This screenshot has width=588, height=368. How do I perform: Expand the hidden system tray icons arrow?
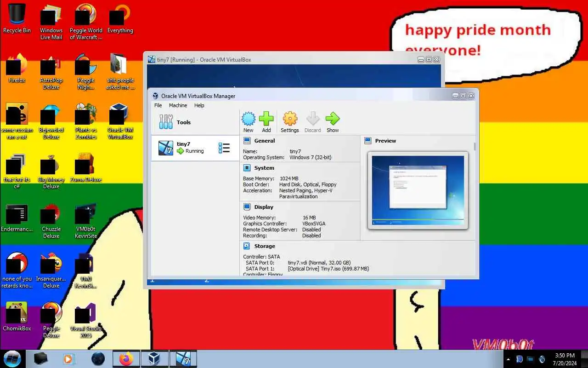[x=508, y=359]
